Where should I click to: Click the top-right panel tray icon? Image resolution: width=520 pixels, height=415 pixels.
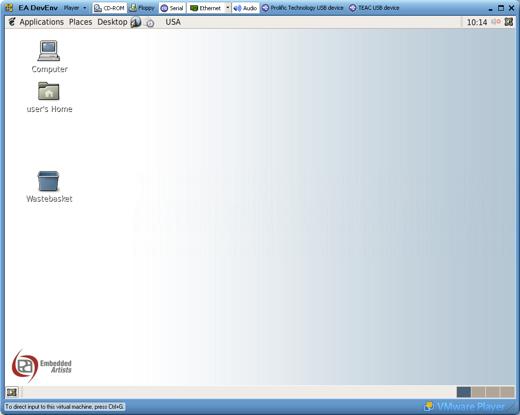coord(509,22)
